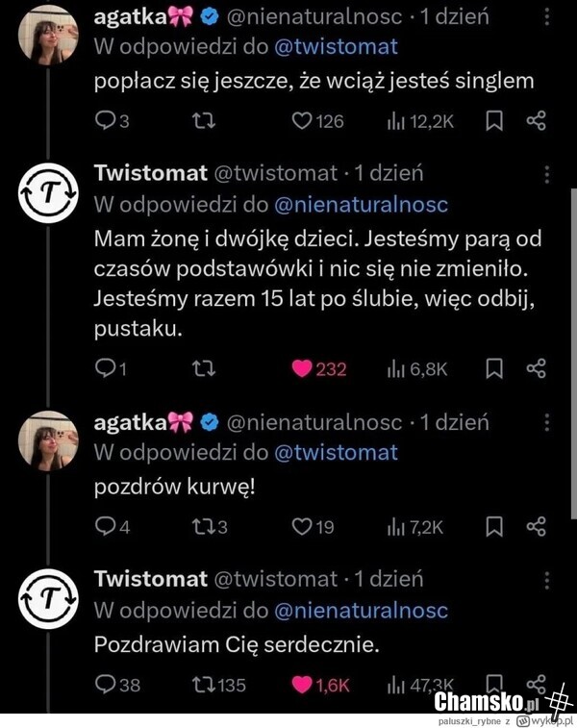Screen dimensions: 577x728
Task: Reply to the 'Pozdrawiam Cię serdecznie' tweet
Action: pyautogui.click(x=105, y=685)
